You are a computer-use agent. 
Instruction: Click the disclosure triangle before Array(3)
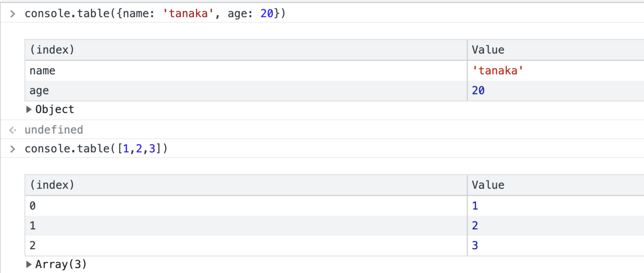pos(29,264)
